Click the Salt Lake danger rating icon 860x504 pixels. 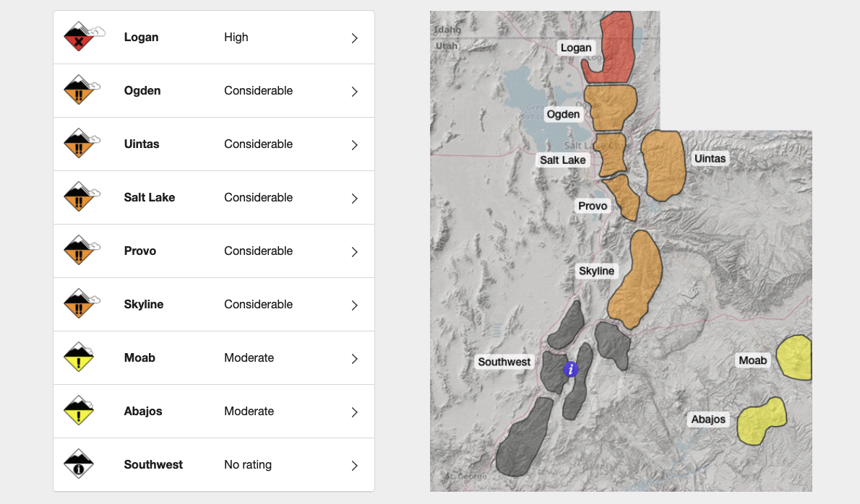coord(79,198)
